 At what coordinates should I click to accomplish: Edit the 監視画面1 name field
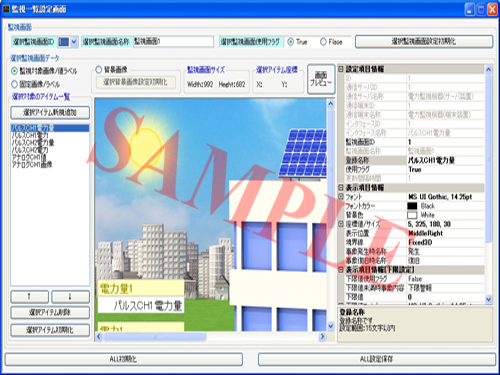(x=173, y=42)
